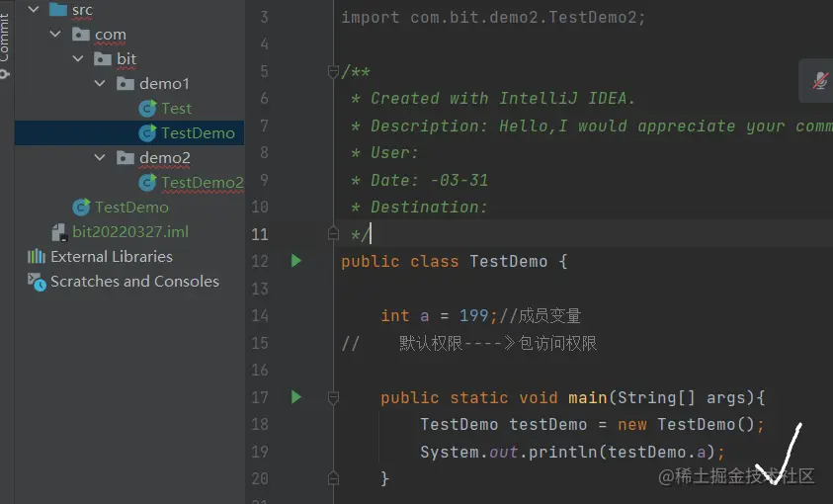Image resolution: width=833 pixels, height=504 pixels.
Task: Click the demo2 package folder icon
Action: tap(125, 158)
